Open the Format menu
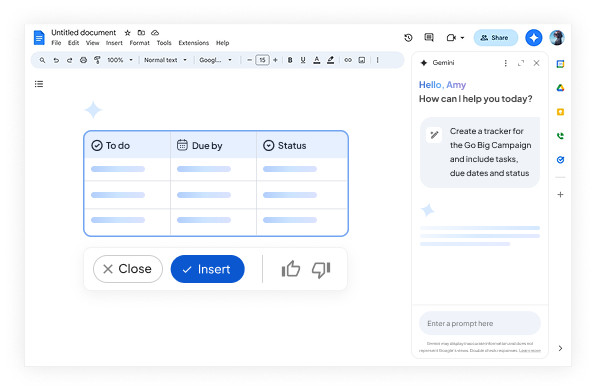The width and height of the screenshot is (596, 391). (x=139, y=43)
